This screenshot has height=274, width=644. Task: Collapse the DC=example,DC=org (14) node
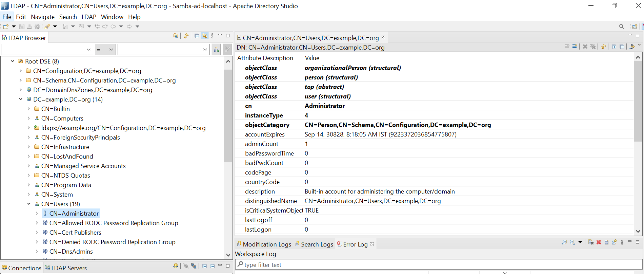click(x=21, y=99)
